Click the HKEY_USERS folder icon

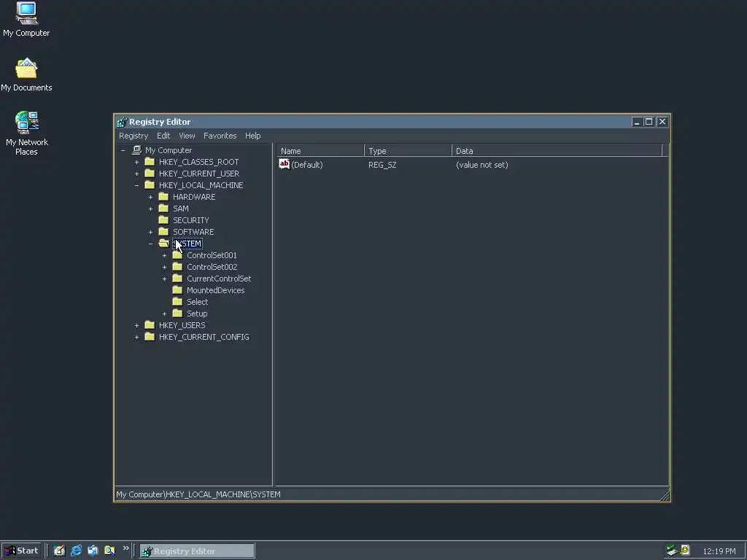150,324
